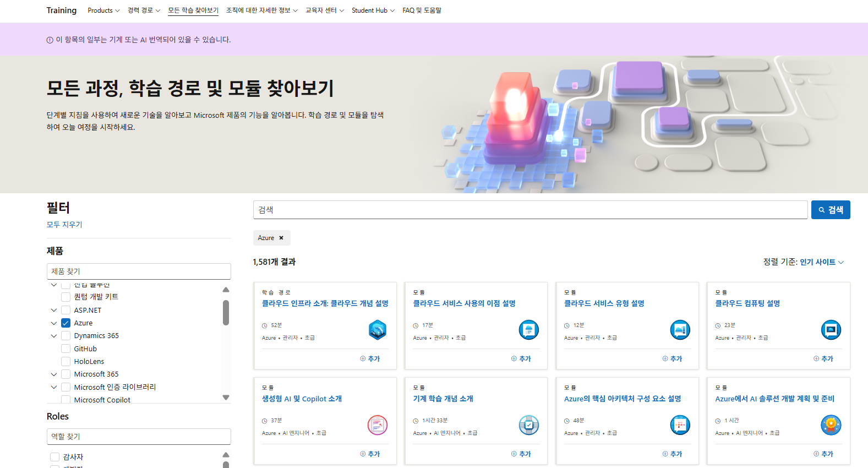The image size is (868, 468).
Task: Check the 감사자 role checkbox
Action: click(54, 457)
